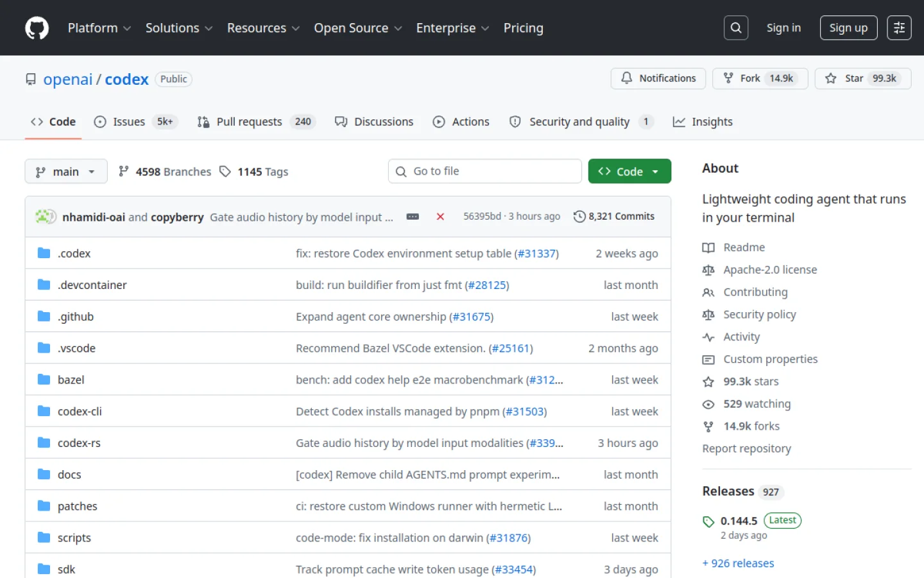Expand the Open Source menu
Screen dimensions: 924x578
[358, 28]
